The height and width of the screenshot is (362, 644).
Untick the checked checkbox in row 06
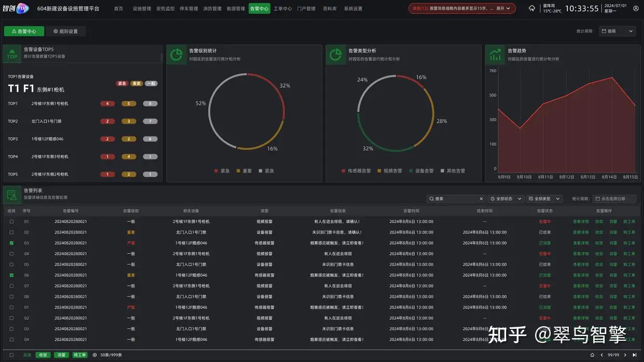pyautogui.click(x=11, y=275)
